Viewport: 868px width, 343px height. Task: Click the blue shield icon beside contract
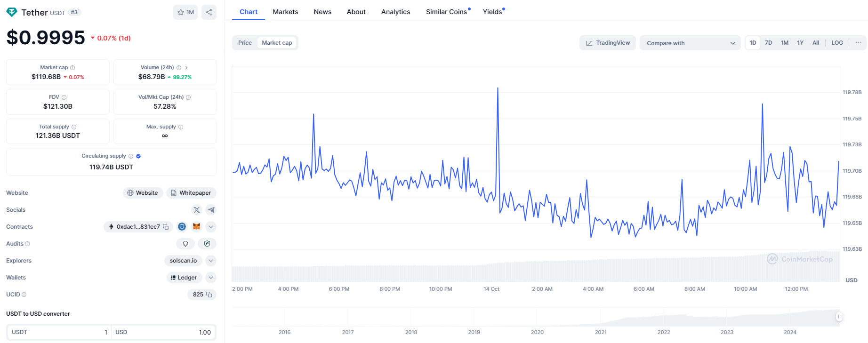click(x=182, y=227)
